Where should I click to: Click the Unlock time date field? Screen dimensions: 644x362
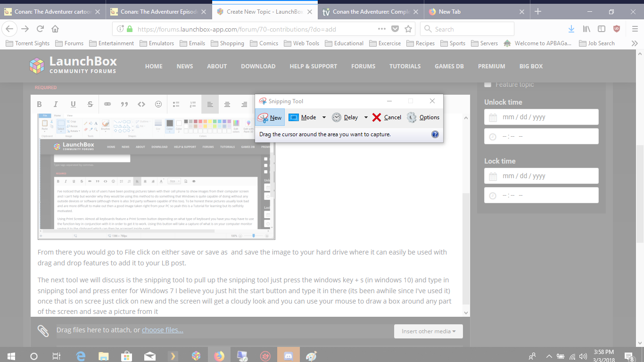541,117
